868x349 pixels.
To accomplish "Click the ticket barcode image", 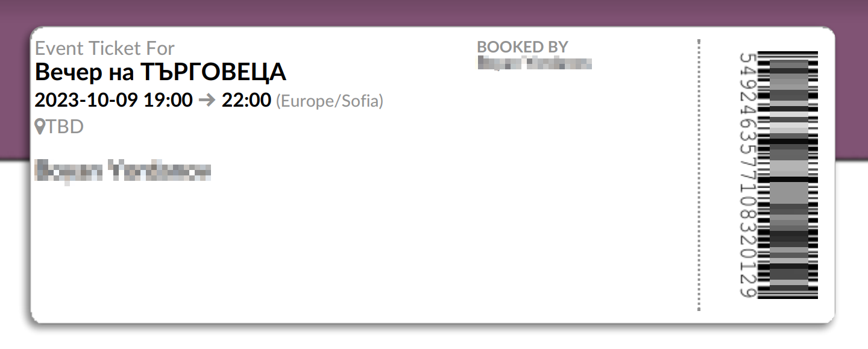I will (x=787, y=175).
